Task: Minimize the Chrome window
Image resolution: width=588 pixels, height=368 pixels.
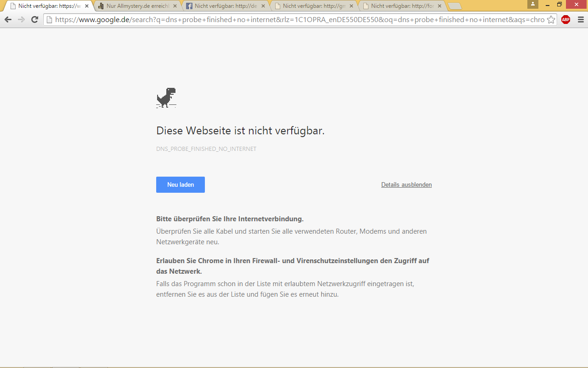Action: tap(547, 4)
